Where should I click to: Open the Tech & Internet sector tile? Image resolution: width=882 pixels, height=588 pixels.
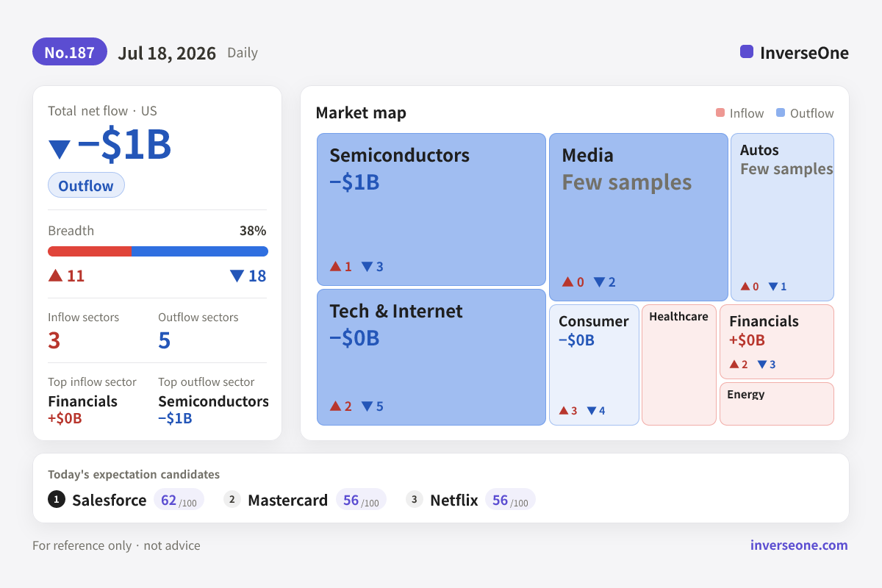pyautogui.click(x=431, y=357)
